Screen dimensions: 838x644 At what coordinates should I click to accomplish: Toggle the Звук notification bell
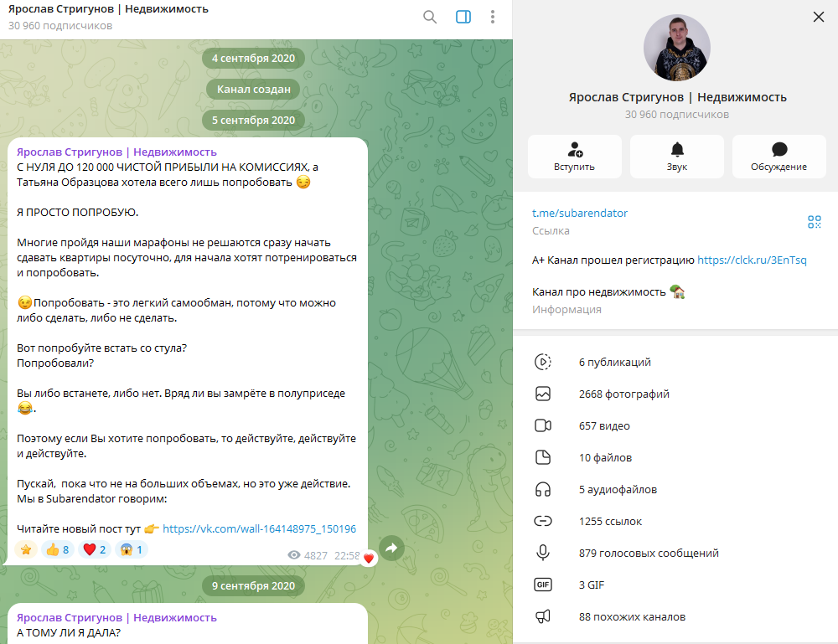pos(676,157)
